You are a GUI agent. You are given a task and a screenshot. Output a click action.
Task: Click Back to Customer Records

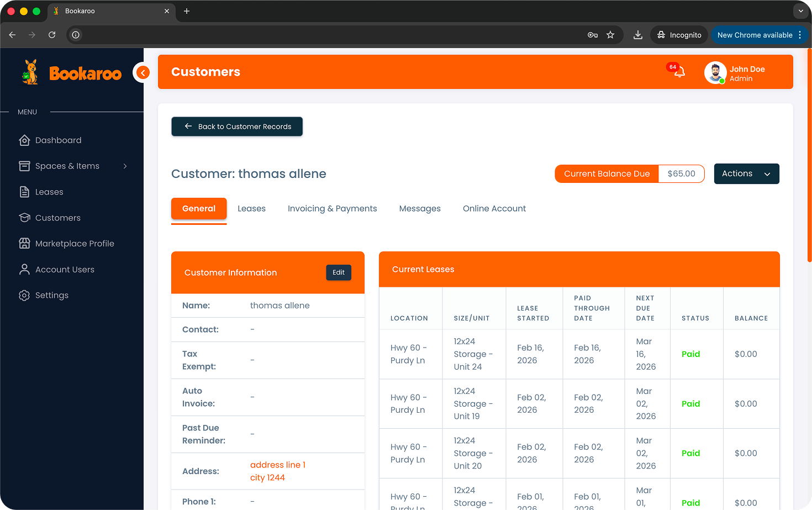pyautogui.click(x=236, y=127)
